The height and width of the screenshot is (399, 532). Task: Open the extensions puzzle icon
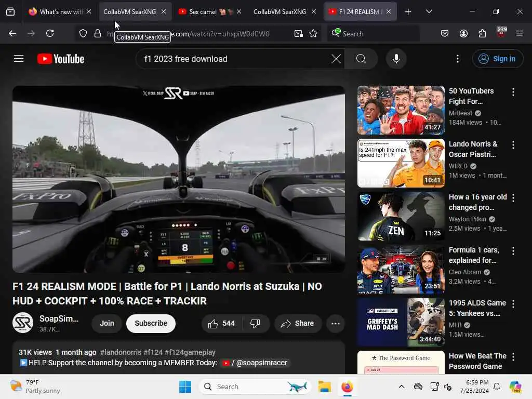(482, 33)
